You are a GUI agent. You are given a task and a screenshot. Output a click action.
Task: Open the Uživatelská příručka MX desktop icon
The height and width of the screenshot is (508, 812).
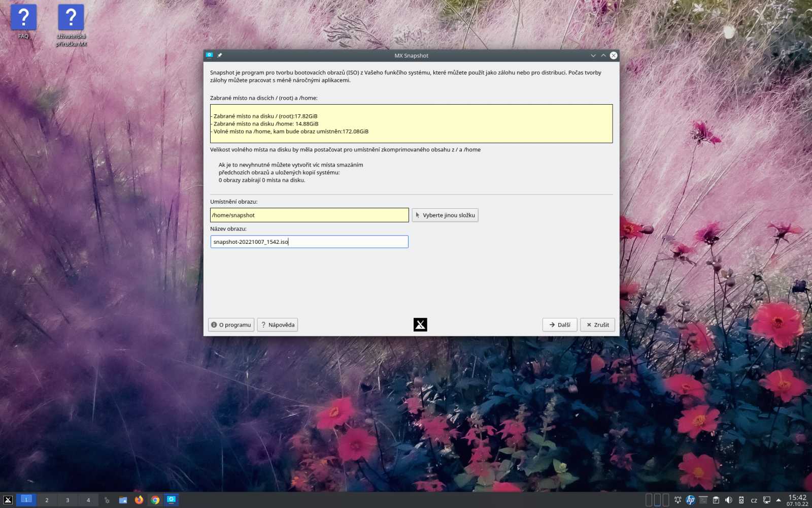coord(71,25)
